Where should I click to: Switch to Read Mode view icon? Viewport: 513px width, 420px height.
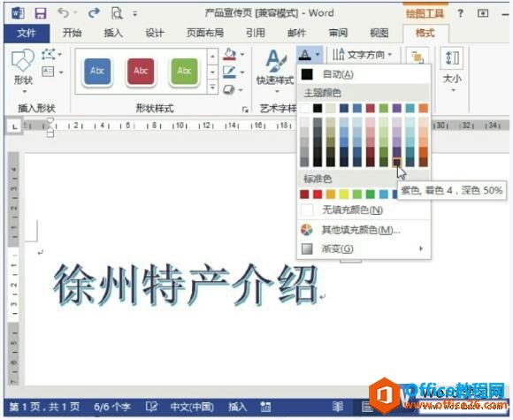coord(338,407)
